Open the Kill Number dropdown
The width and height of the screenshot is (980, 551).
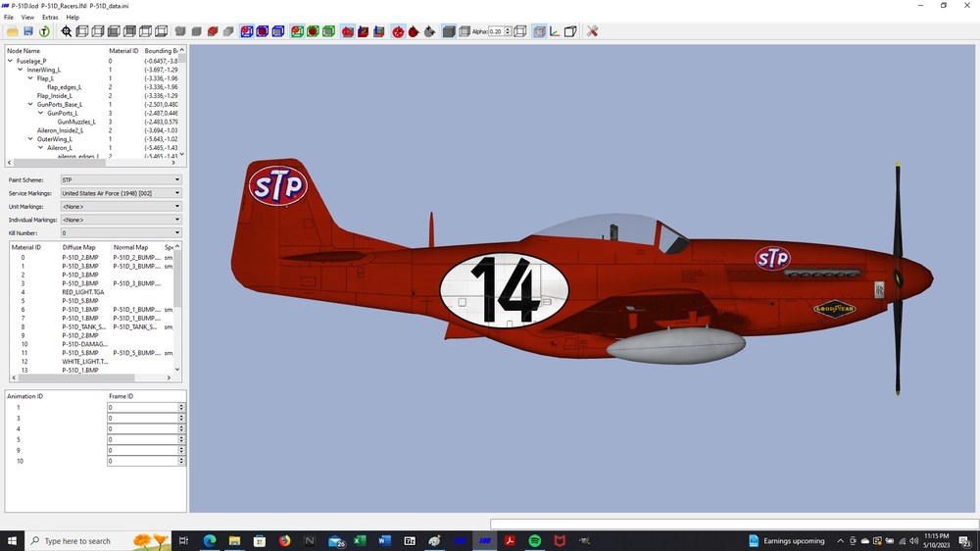(122, 232)
